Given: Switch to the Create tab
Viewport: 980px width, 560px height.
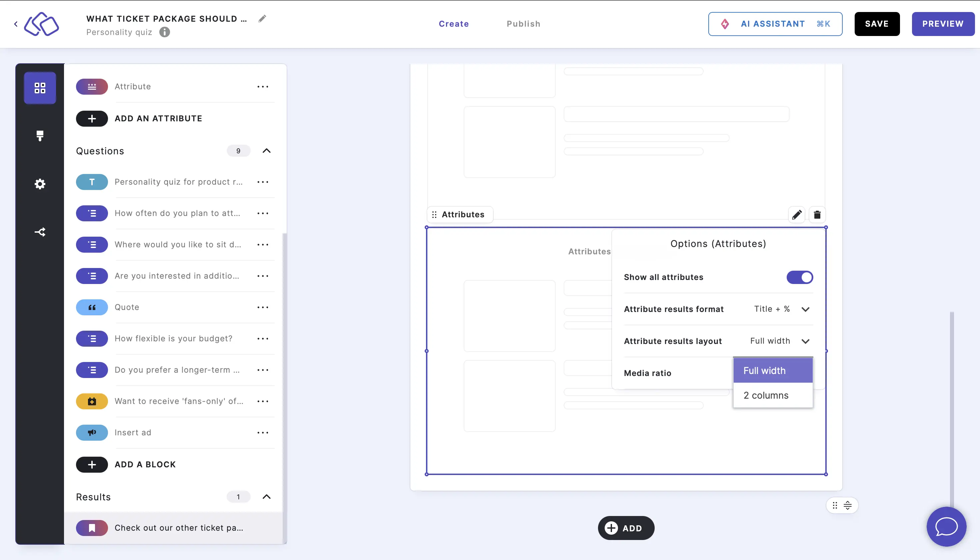Looking at the screenshot, I should 454,24.
